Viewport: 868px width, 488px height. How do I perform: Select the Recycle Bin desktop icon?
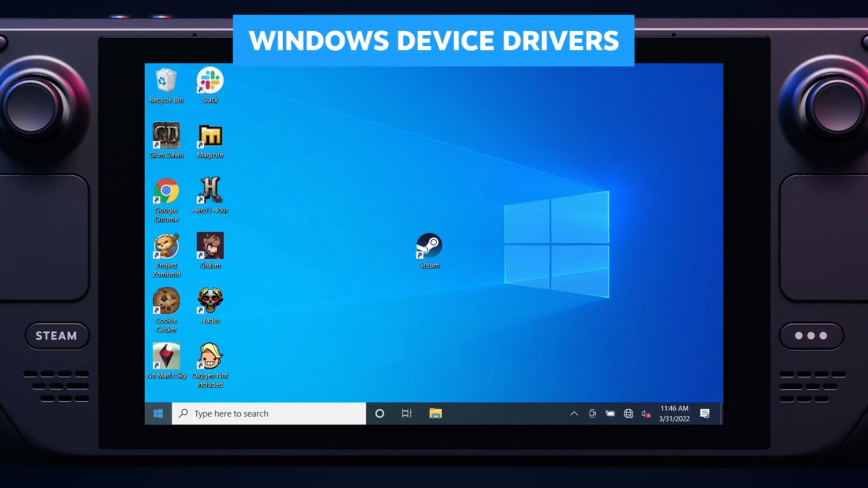tap(166, 82)
